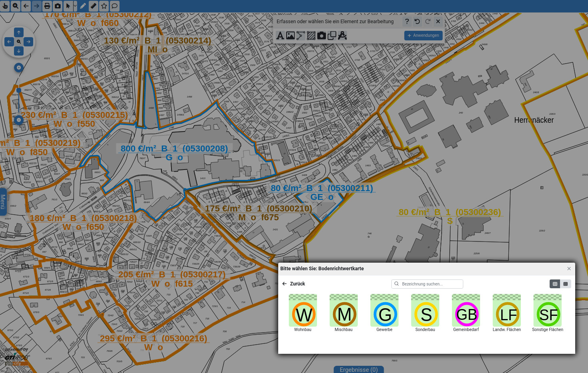Select the compass drawing construction tool
Image resolution: width=588 pixels, height=373 pixels.
[x=342, y=36]
